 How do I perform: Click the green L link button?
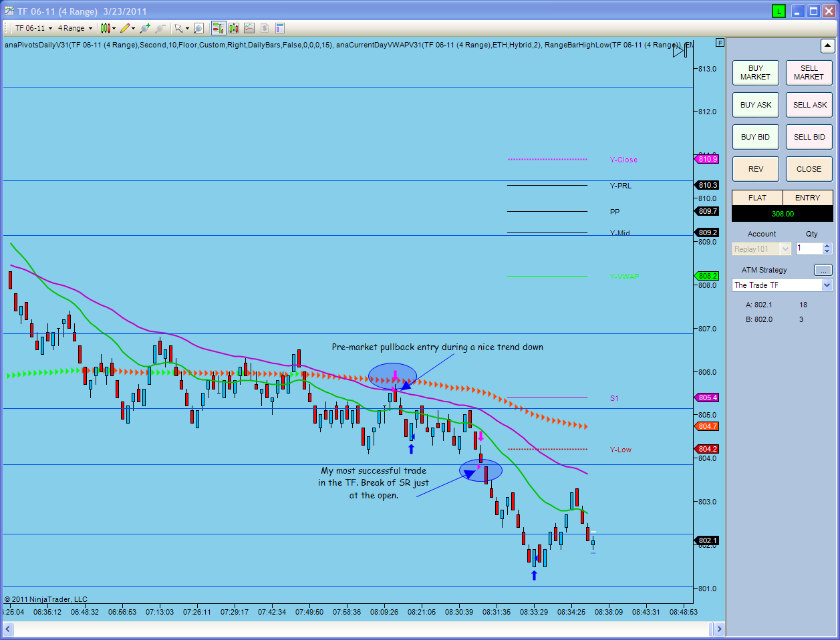tap(779, 11)
